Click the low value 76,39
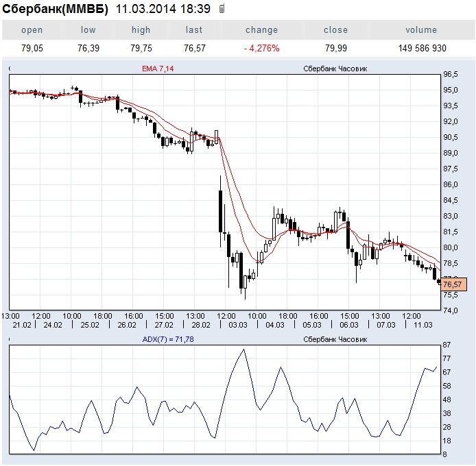The width and height of the screenshot is (476, 466). coord(88,48)
